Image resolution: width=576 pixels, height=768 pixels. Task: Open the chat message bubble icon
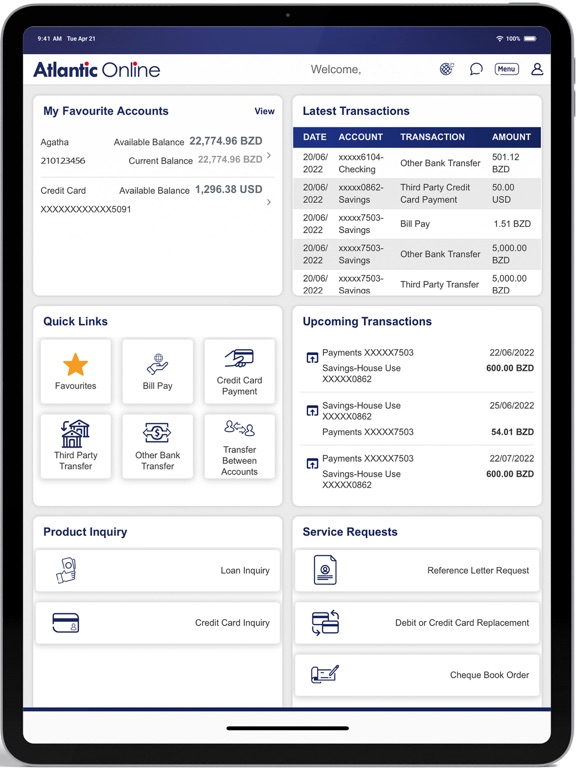click(476, 69)
